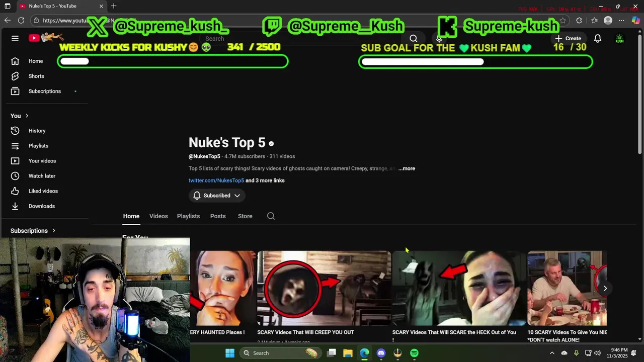The image size is (644, 362).
Task: Open the KUSH account avatar menu
Action: pos(620,38)
